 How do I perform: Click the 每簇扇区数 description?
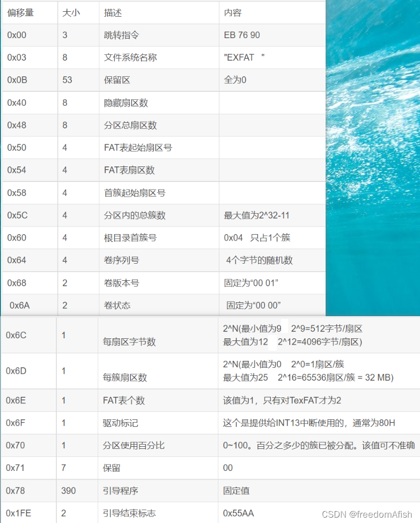click(125, 377)
